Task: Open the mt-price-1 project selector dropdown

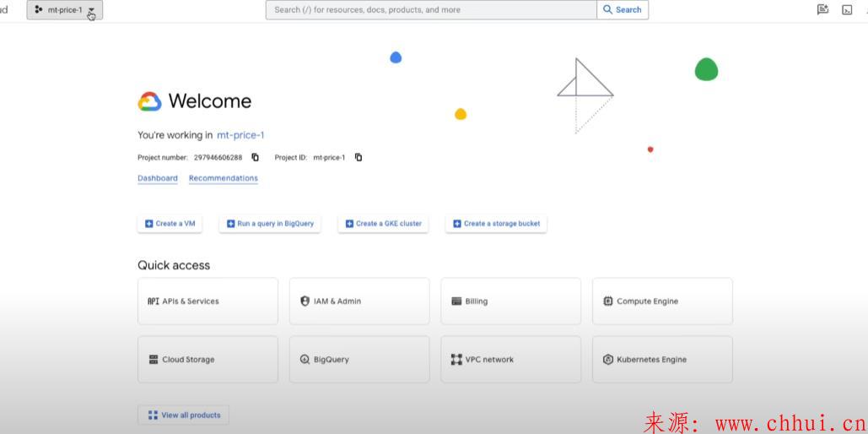Action: click(x=65, y=10)
